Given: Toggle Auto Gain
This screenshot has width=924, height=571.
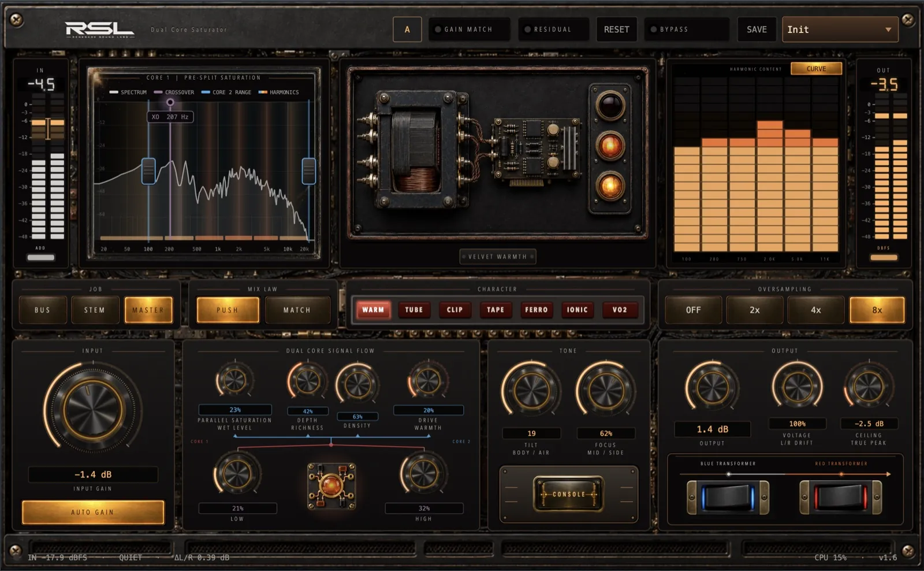Looking at the screenshot, I should click(x=93, y=512).
